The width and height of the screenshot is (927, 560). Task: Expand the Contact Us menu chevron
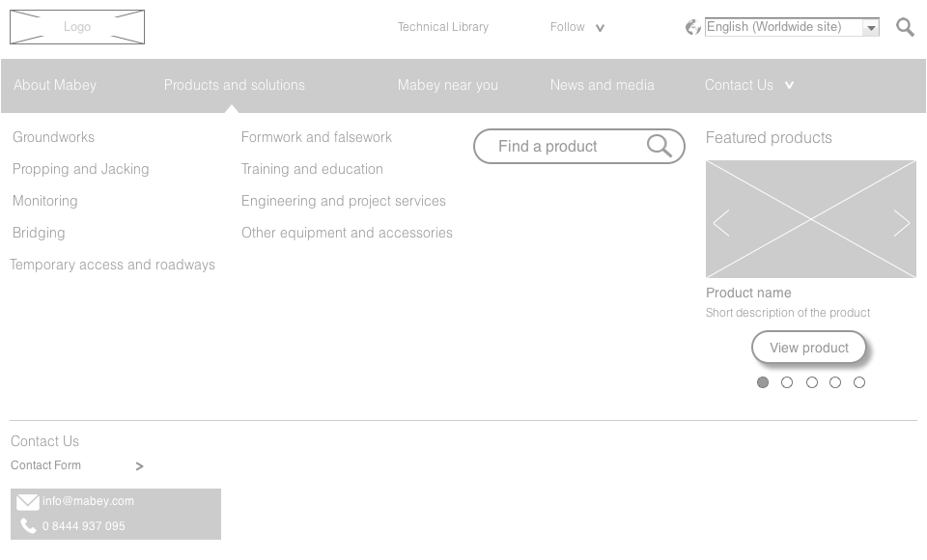[789, 85]
